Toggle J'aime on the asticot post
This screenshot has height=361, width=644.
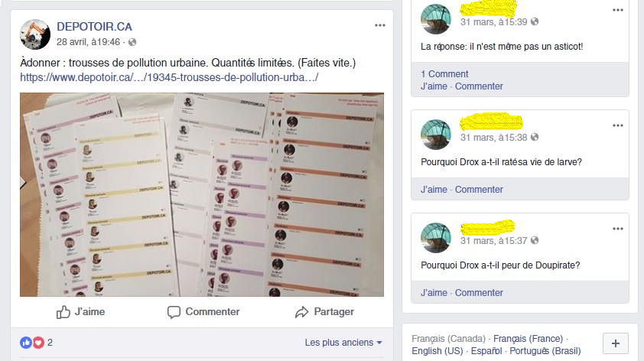click(434, 86)
